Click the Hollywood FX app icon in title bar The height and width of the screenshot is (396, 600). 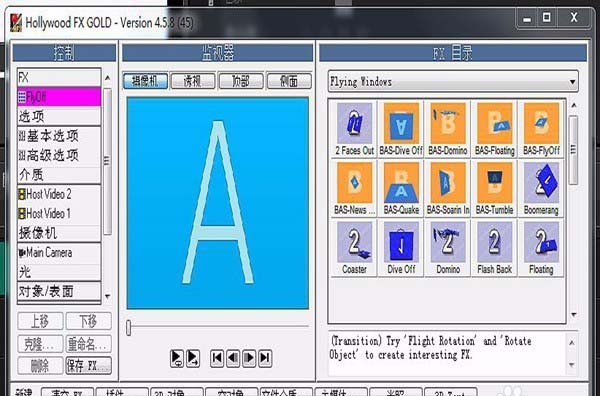click(16, 23)
